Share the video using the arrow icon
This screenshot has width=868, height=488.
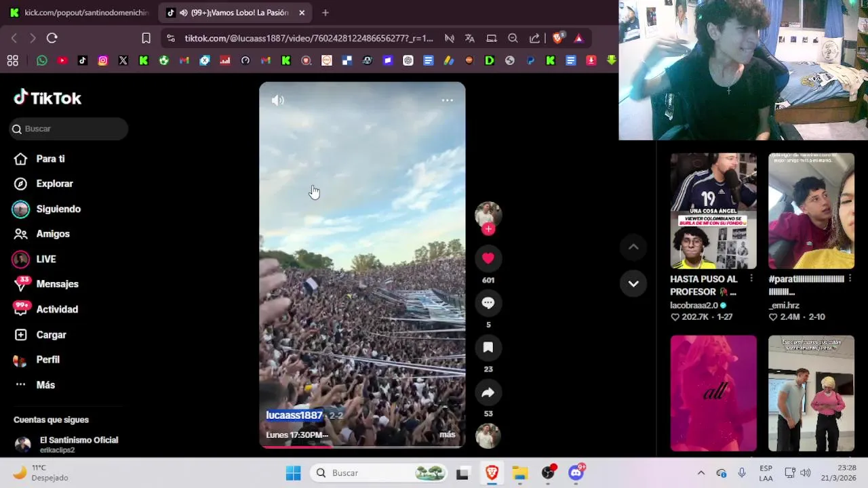(488, 392)
